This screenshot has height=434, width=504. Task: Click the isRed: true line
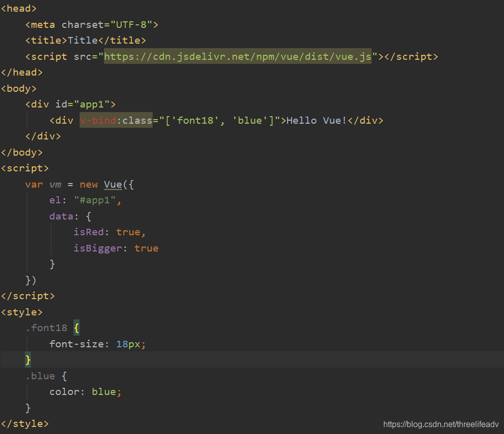[110, 232]
